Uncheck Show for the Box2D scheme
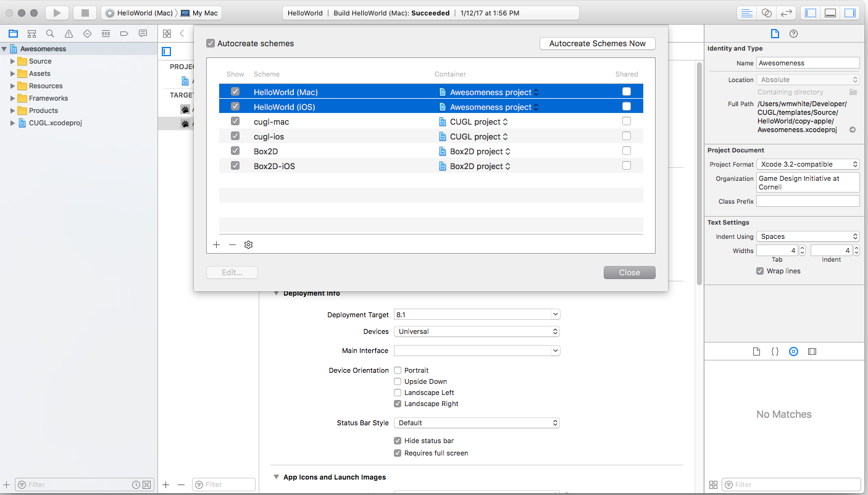868x495 pixels. [235, 151]
